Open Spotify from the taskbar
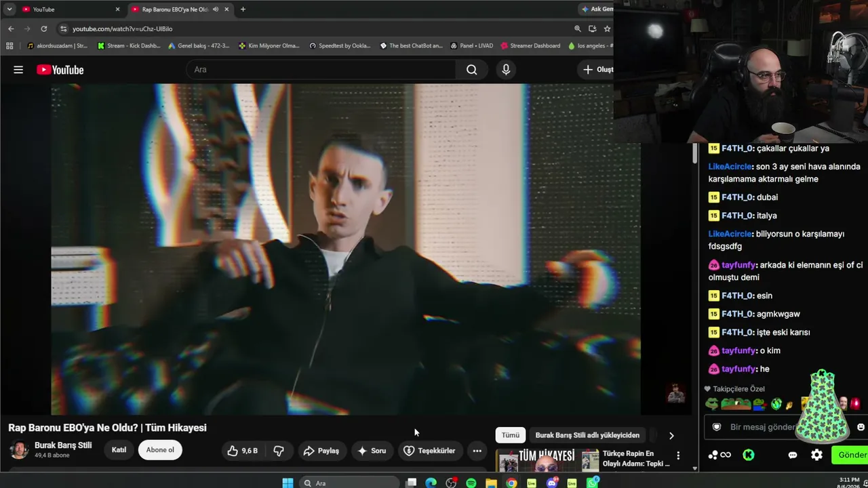The image size is (868, 488). (471, 483)
